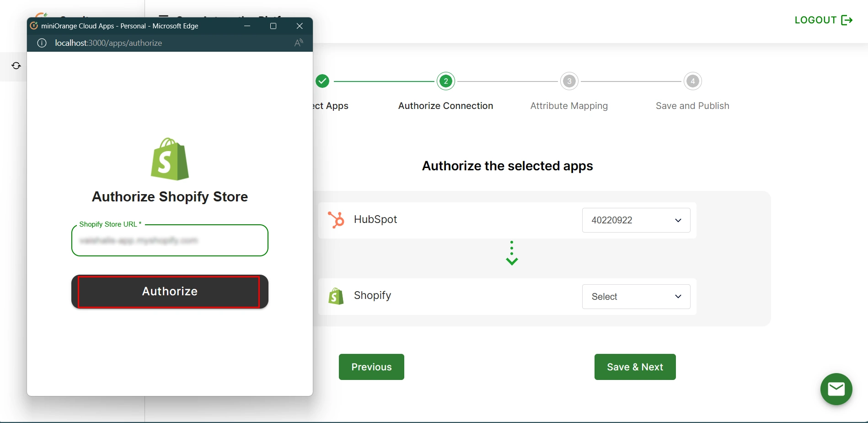Click the green checkmark on the completed step
The image size is (868, 423).
point(322,81)
